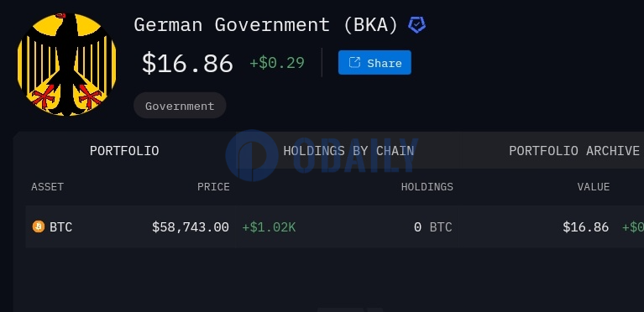The image size is (644, 312).
Task: Open the Holdings By Chain tab
Action: [348, 151]
